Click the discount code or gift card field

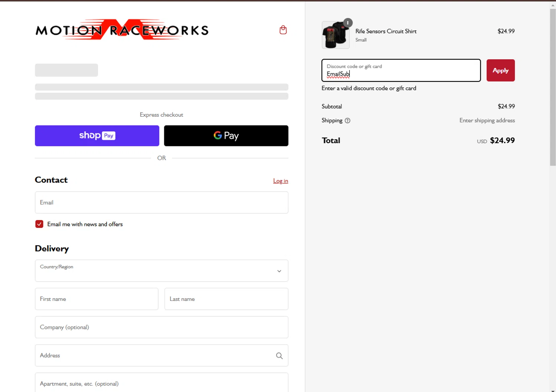coord(401,70)
